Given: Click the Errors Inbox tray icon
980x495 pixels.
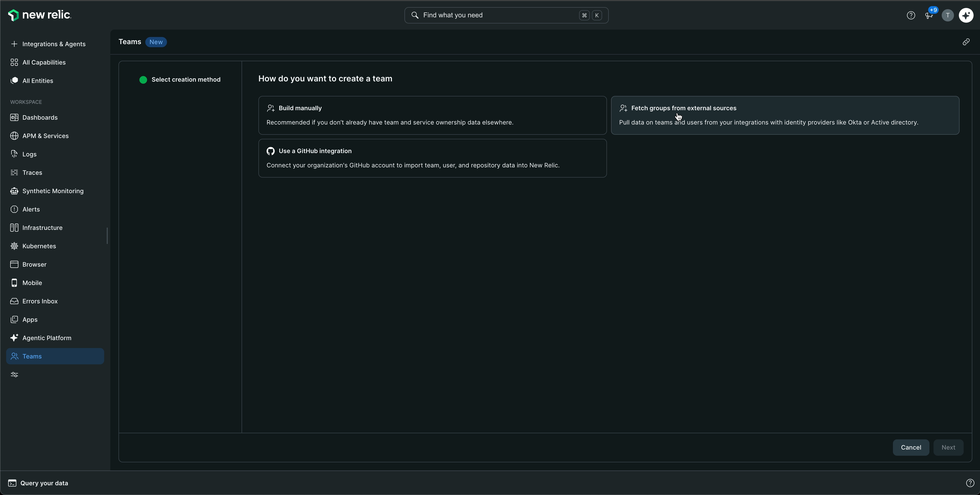Looking at the screenshot, I should click(15, 301).
